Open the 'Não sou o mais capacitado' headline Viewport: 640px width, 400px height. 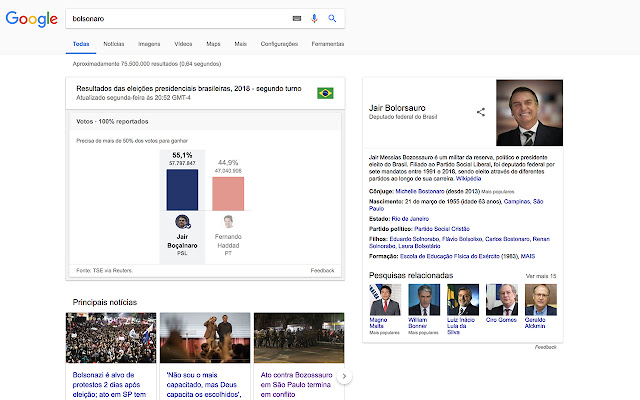pos(204,385)
